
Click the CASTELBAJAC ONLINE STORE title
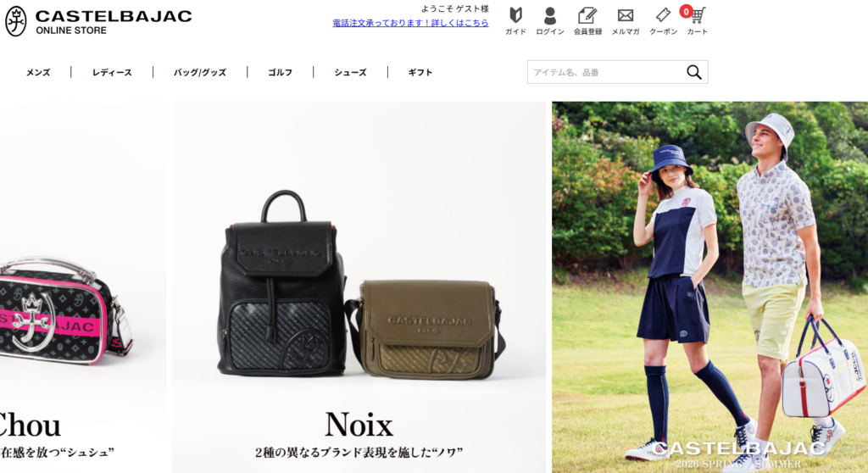point(114,21)
